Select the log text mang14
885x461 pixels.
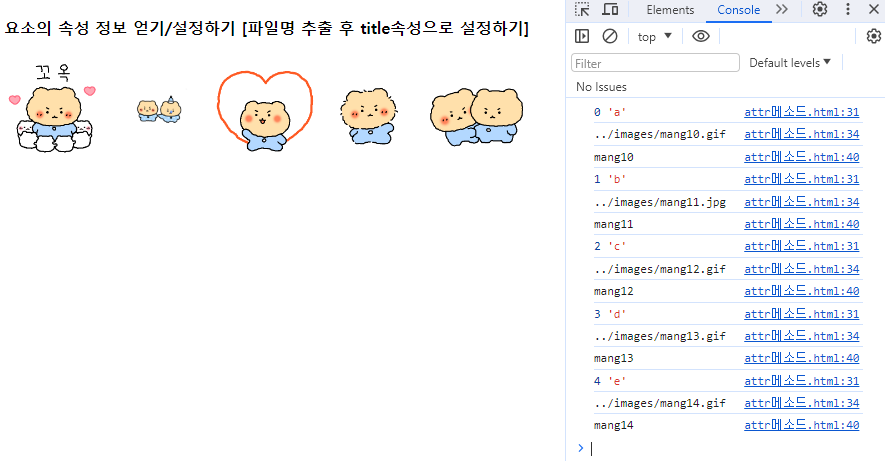(614, 425)
